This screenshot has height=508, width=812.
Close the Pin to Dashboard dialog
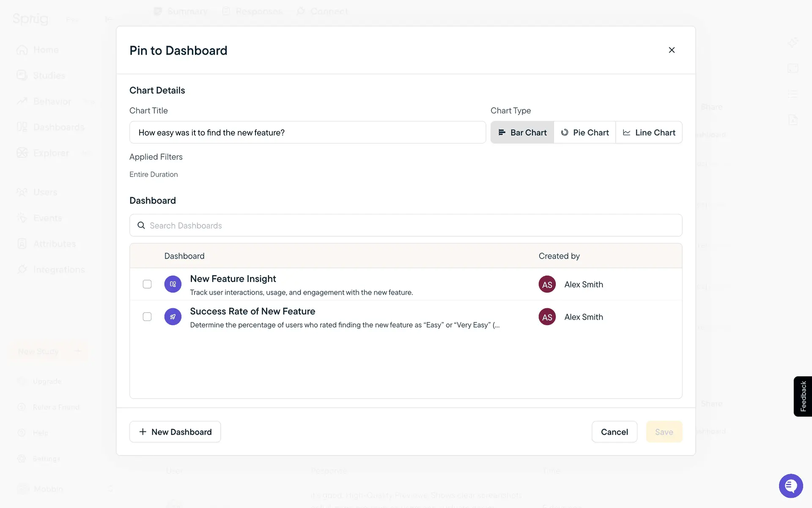coord(671,50)
